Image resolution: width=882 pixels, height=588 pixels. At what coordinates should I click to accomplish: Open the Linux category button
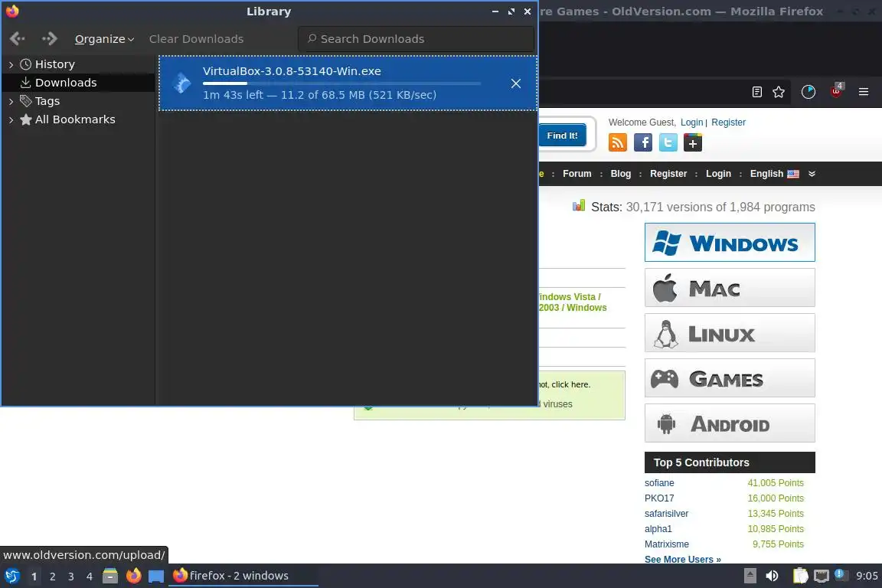[x=730, y=332]
